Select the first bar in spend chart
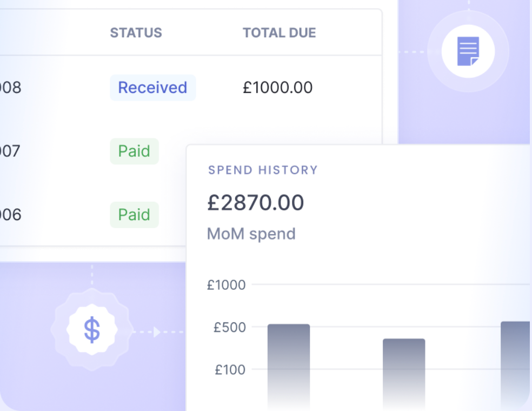 (x=289, y=362)
